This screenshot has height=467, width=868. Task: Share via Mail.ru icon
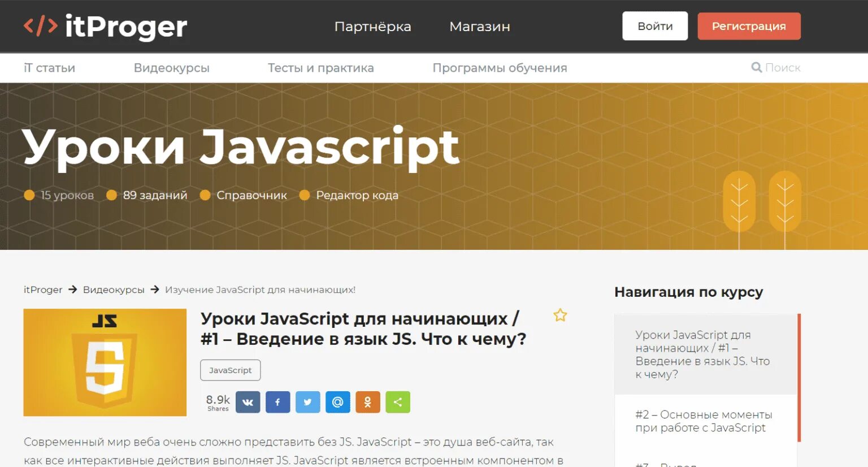tap(337, 402)
